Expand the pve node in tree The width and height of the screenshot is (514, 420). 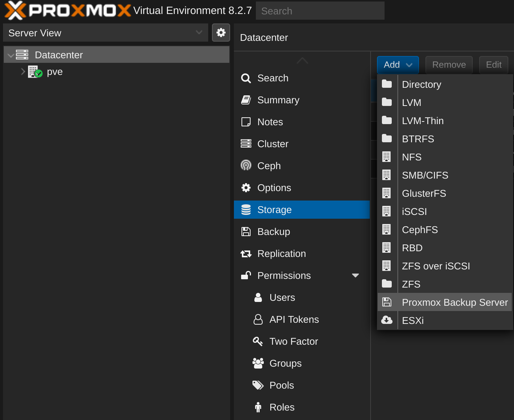pyautogui.click(x=23, y=72)
